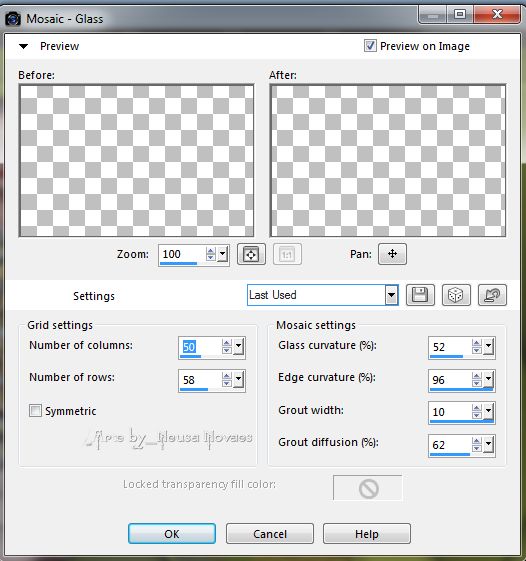Click the reset to default icon
Viewport: 526px width, 561px height.
pos(492,295)
